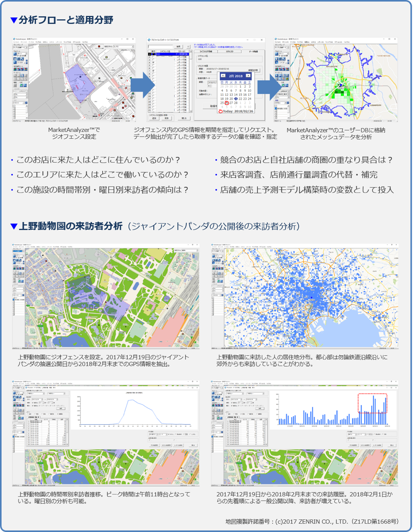Image resolution: width=415 pixels, height=532 pixels.
Task: Switch to the ライフエリア分析 tab
Action: (x=206, y=52)
